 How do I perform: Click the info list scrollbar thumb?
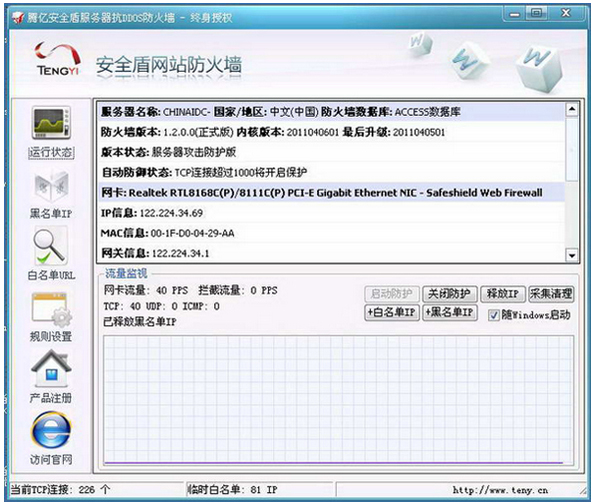(572, 149)
